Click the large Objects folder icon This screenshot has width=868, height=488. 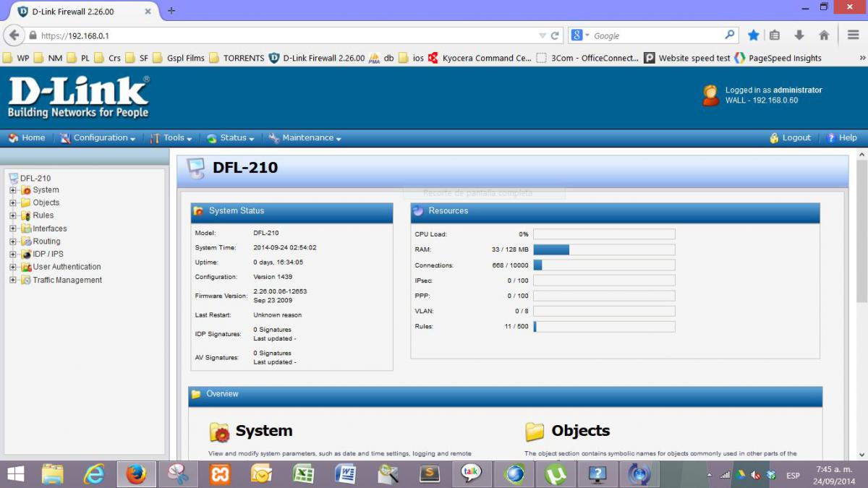click(x=535, y=432)
